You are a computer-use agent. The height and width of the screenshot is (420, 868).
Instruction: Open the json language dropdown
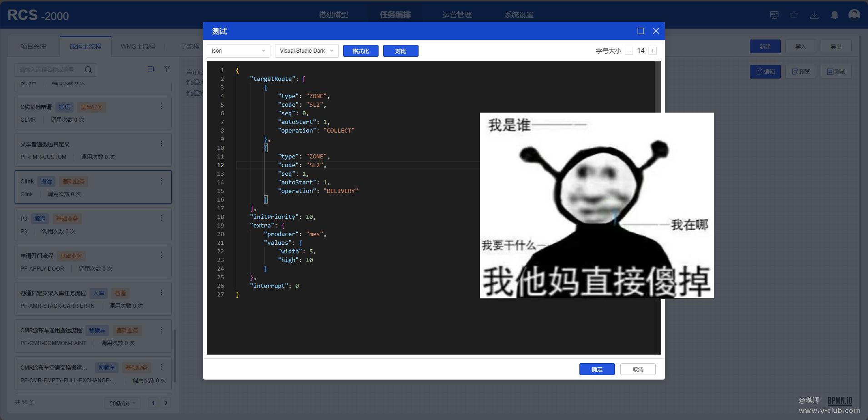pos(239,51)
